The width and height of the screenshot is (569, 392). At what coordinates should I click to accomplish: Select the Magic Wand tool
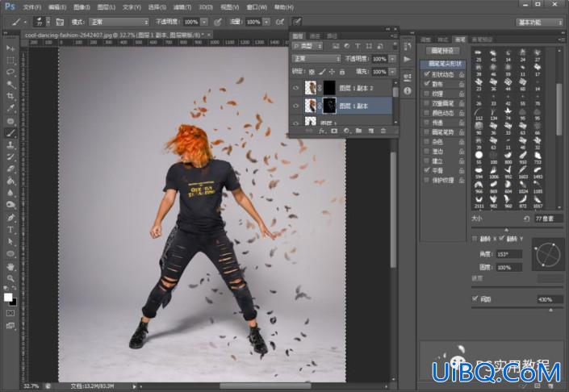click(10, 85)
